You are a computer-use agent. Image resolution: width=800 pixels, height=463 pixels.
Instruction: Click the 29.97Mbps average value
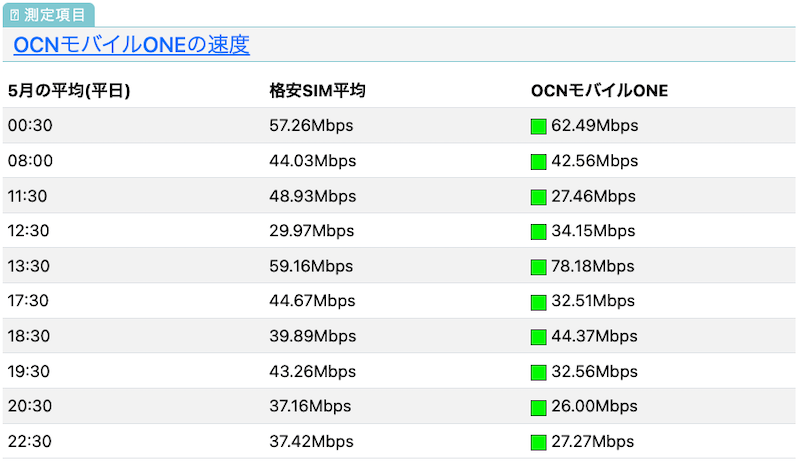pyautogui.click(x=312, y=231)
